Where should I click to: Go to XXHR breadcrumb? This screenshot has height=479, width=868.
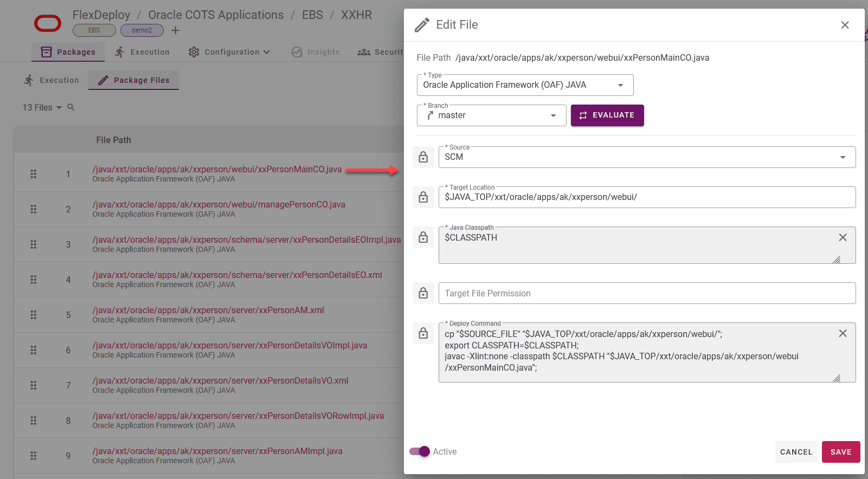coord(357,15)
